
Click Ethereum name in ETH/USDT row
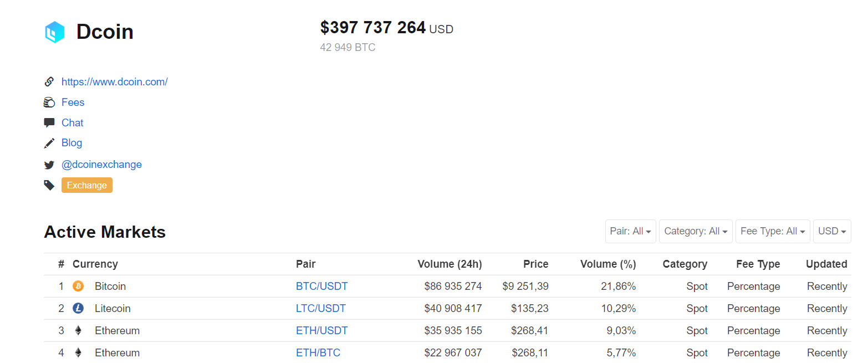pyautogui.click(x=117, y=330)
